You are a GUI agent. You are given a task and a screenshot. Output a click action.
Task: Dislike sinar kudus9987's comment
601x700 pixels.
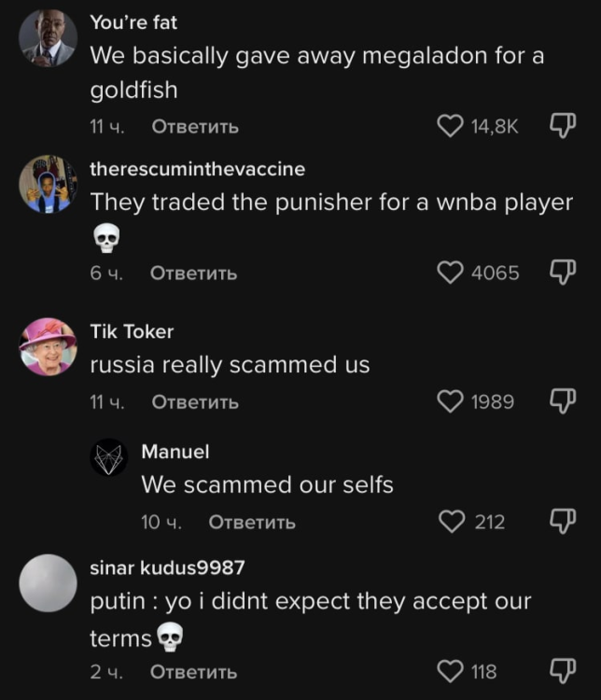click(562, 671)
